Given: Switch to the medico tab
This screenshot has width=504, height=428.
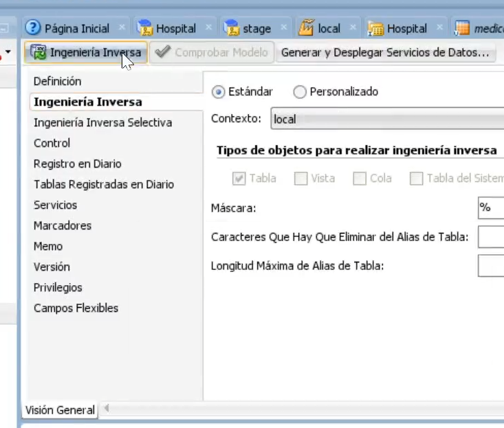Looking at the screenshot, I should (x=478, y=28).
